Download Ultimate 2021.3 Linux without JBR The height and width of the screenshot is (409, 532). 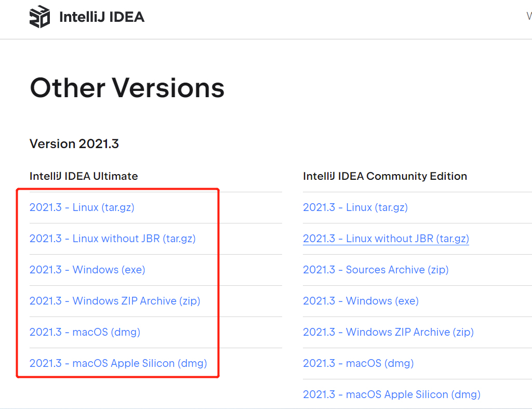coord(113,239)
